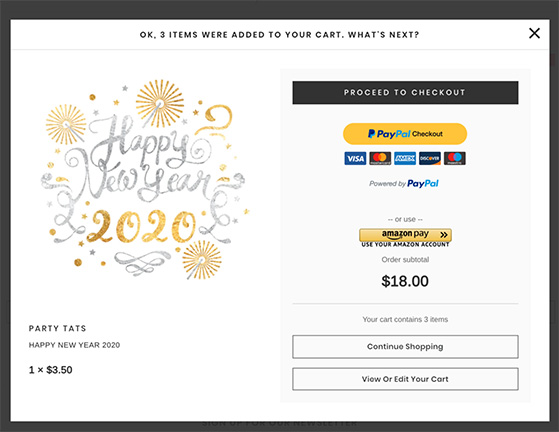Viewport: 559px width, 432px height.
Task: Open the Happy New Year 2020 tattoo image
Action: coord(145,180)
